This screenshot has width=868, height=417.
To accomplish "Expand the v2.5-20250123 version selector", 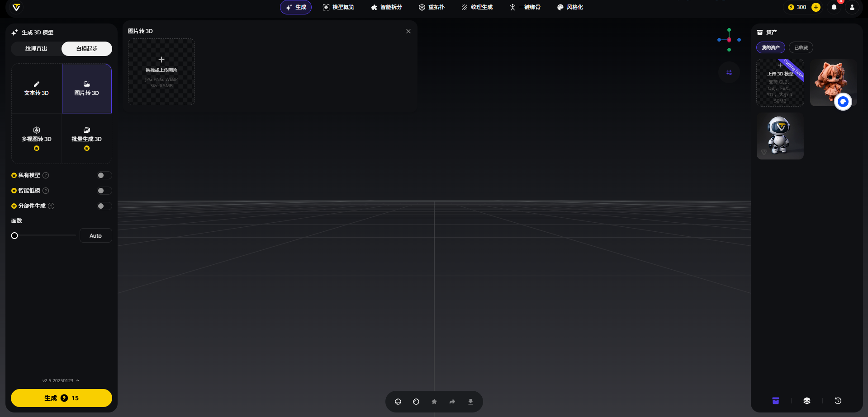I will pos(61,380).
